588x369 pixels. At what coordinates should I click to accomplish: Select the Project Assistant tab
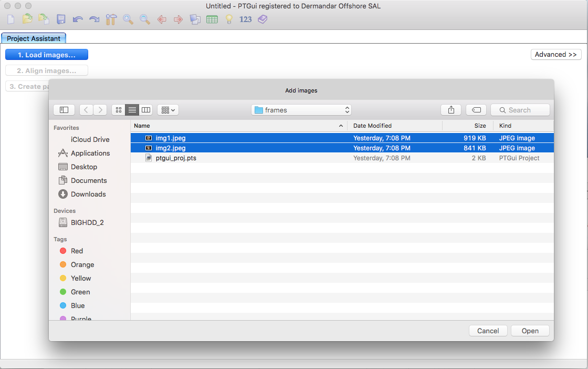[34, 38]
